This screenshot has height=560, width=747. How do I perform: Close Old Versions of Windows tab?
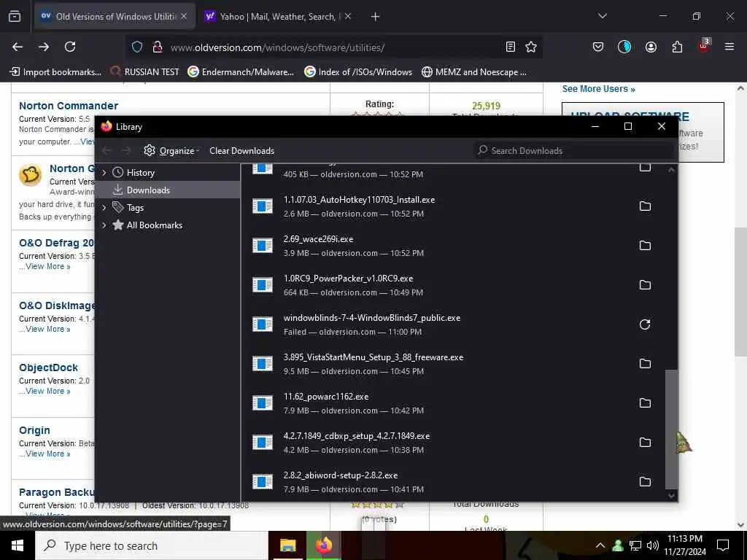184,16
